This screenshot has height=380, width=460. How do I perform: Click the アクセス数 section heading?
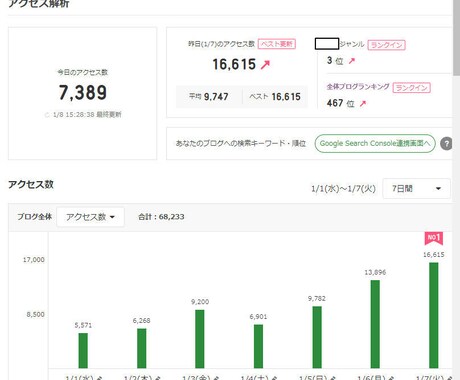pyautogui.click(x=31, y=185)
